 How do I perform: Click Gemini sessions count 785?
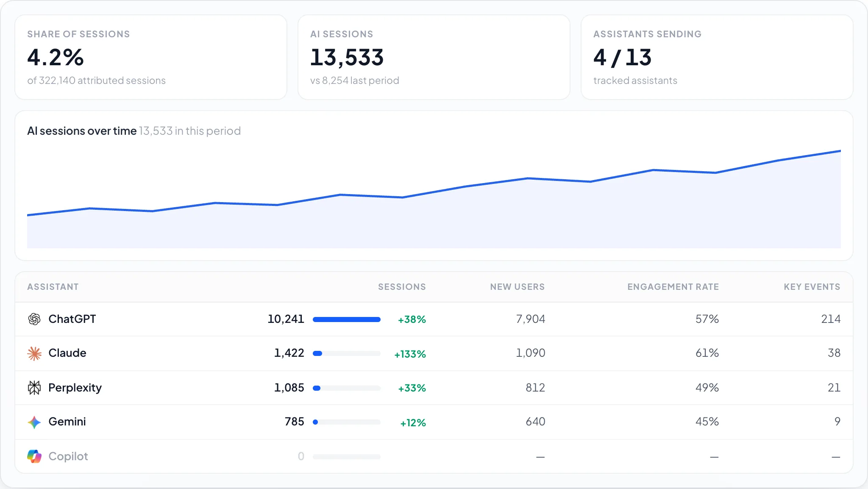click(295, 422)
